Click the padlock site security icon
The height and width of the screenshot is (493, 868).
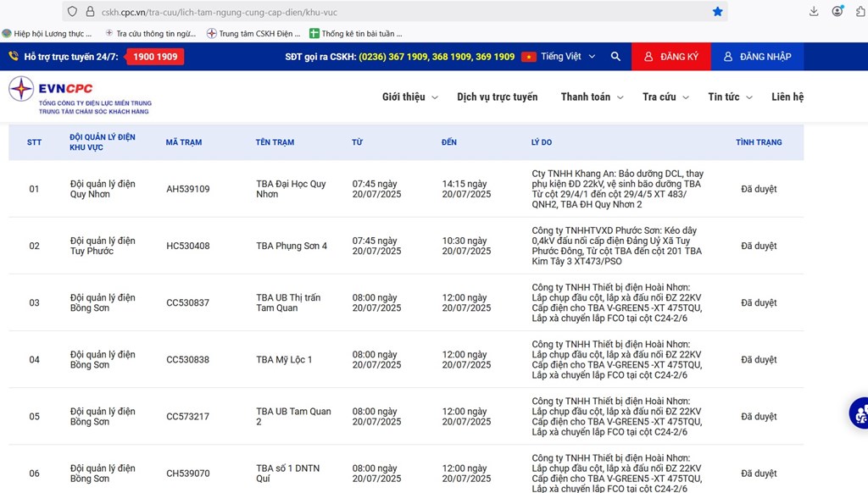pos(90,12)
